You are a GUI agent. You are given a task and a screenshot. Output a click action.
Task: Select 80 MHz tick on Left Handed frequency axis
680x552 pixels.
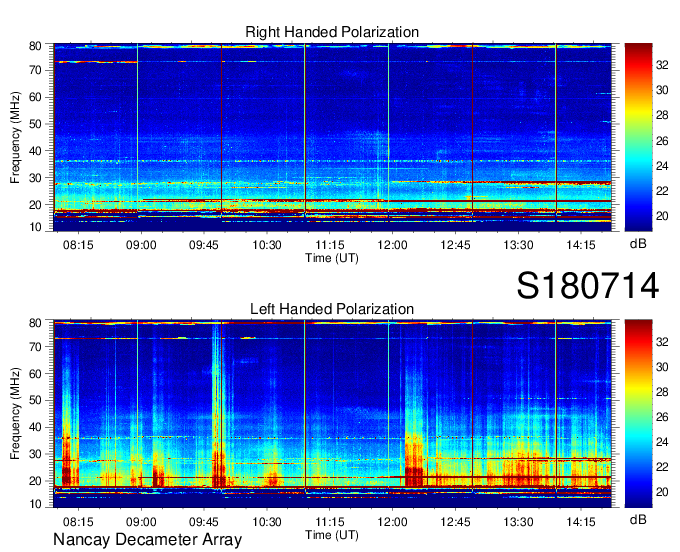[36, 323]
